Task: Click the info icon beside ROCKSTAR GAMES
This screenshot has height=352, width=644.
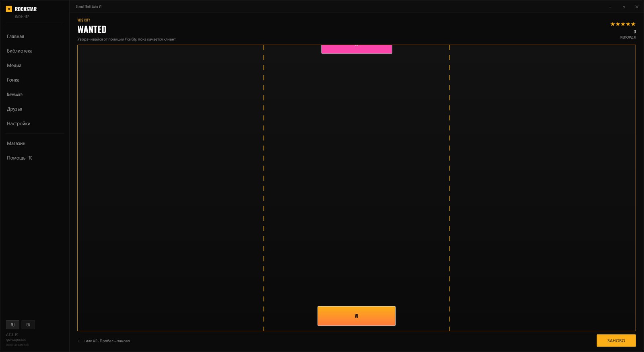Action: pos(27,345)
